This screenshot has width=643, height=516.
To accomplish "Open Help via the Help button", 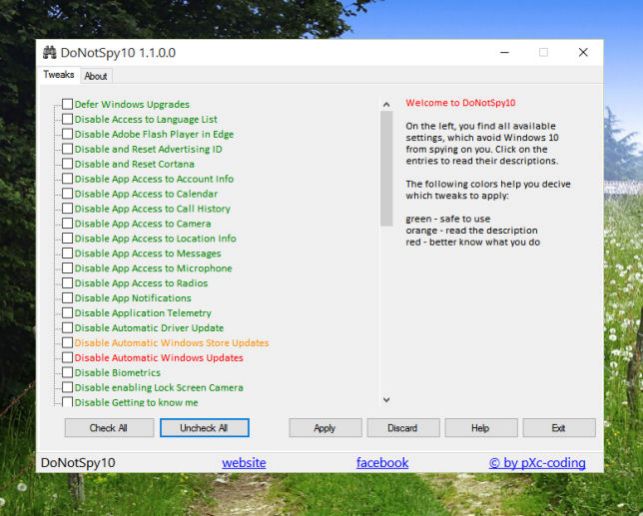I will pos(481,428).
